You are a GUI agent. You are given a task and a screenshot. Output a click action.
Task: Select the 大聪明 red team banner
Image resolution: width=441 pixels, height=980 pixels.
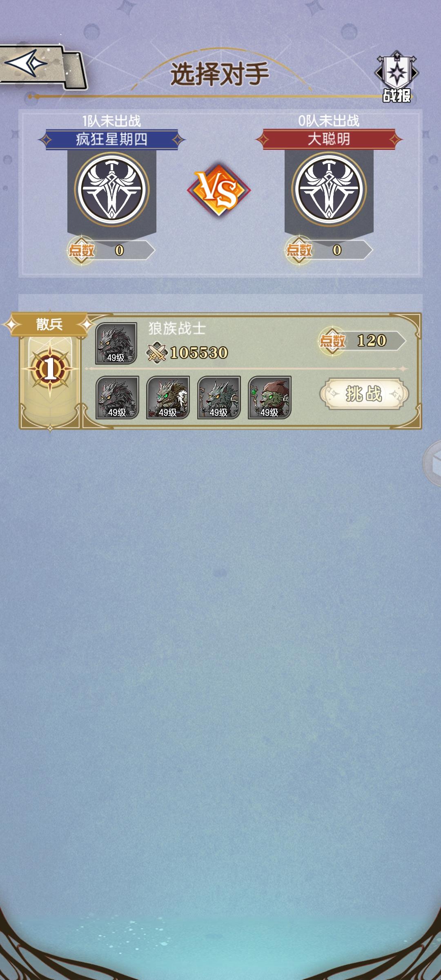click(329, 140)
